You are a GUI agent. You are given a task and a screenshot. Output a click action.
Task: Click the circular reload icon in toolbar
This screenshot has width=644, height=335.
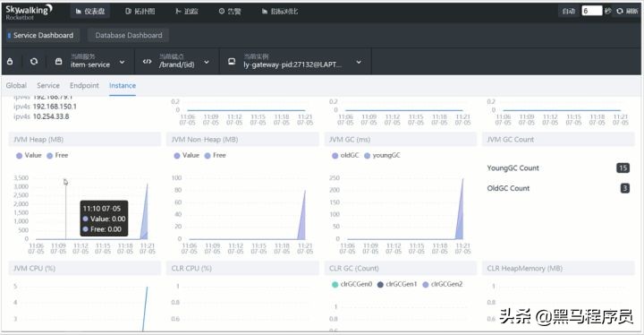(x=34, y=61)
